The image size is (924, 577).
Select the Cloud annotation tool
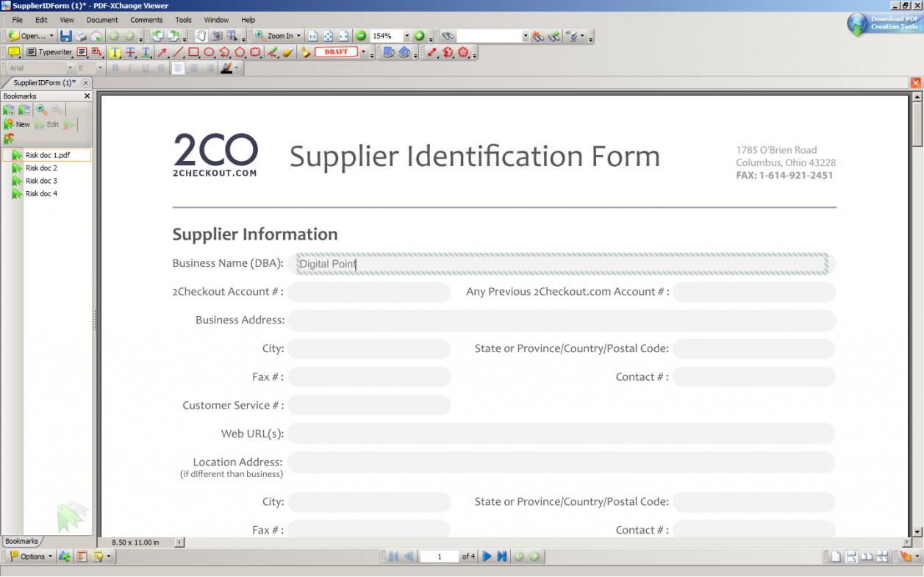click(255, 52)
